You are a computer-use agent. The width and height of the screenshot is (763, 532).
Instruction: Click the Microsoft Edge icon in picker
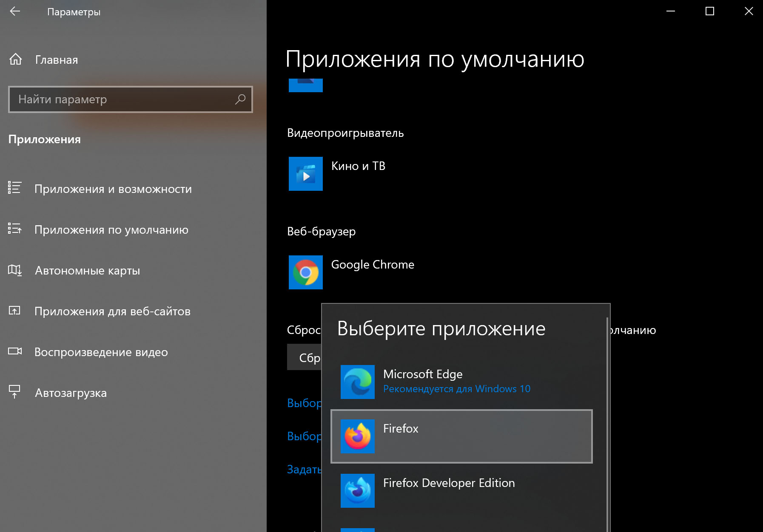358,382
